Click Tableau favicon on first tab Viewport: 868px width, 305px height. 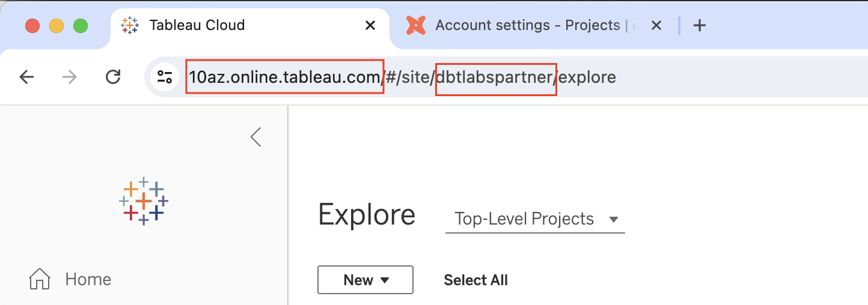point(130,25)
